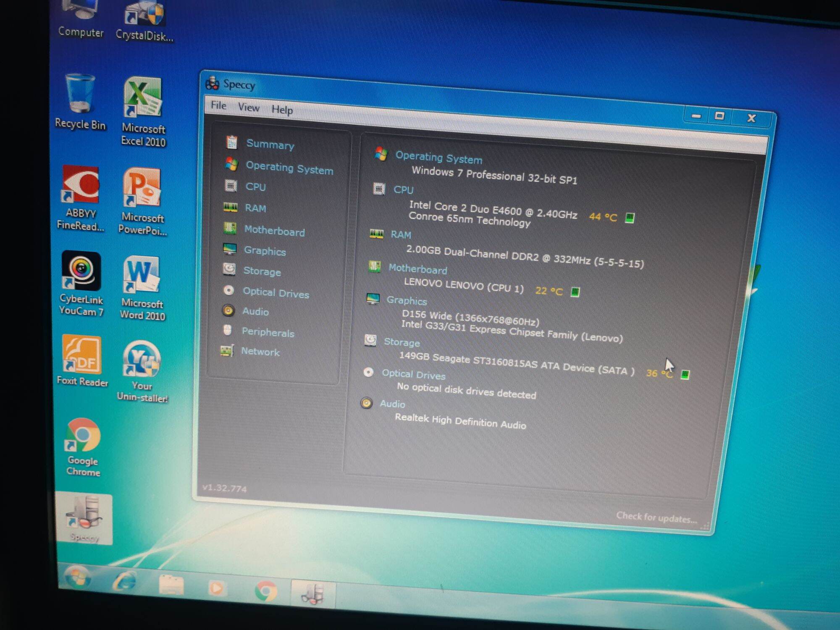
Task: Select Microsoft PowerPoint desktop shortcut
Action: pos(142,201)
